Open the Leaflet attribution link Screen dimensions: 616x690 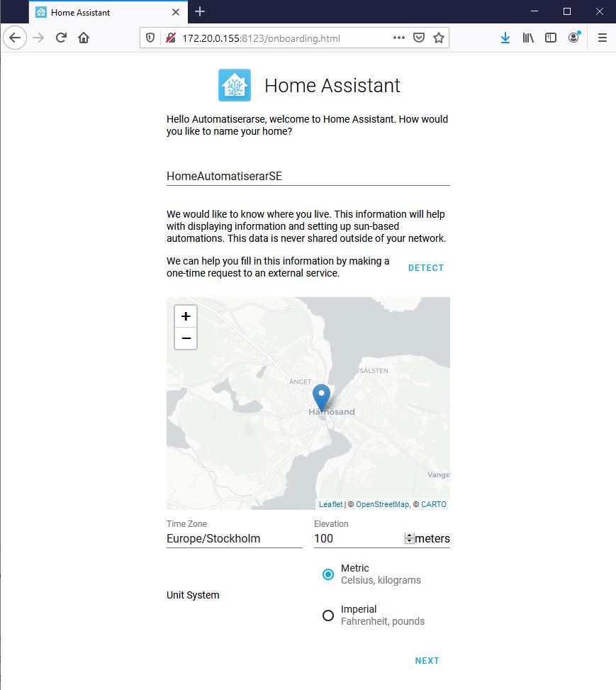330,504
